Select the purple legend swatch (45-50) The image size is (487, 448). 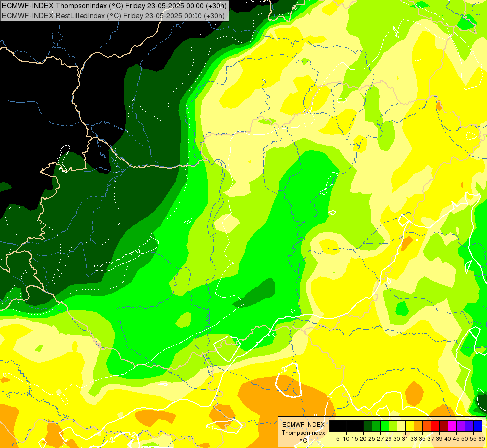pyautogui.click(x=461, y=426)
